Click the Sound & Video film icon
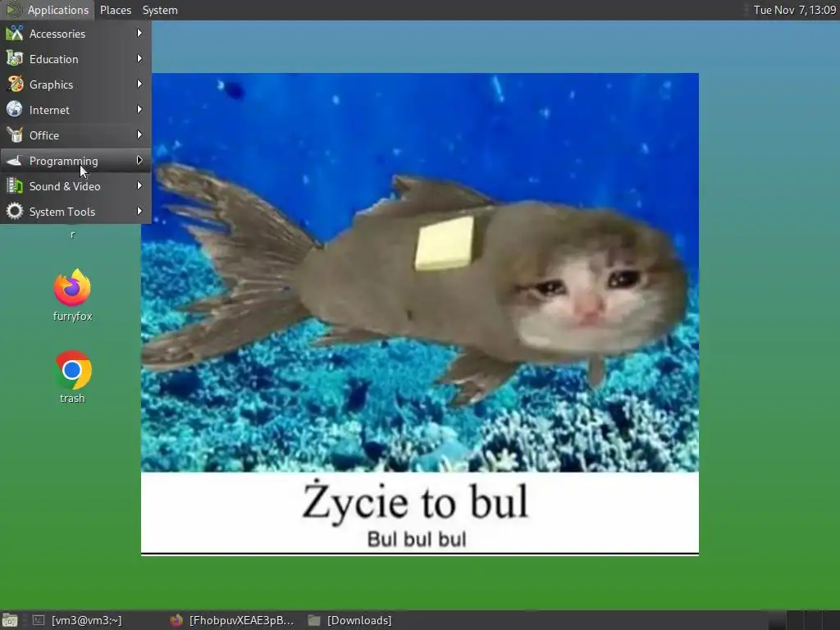The height and width of the screenshot is (630, 840). coord(15,186)
